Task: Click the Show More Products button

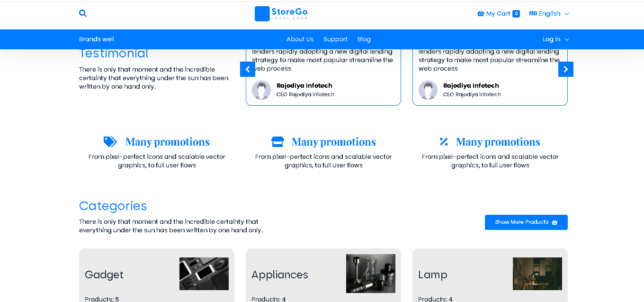Action: point(526,222)
